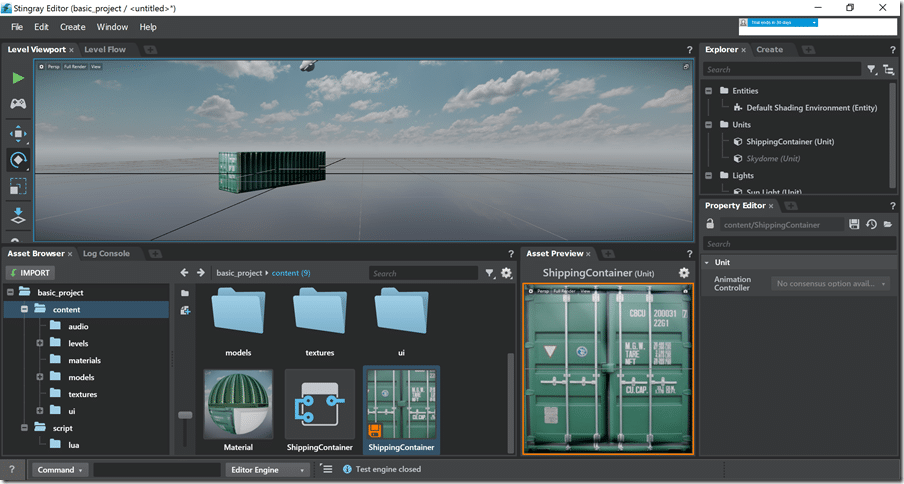904x484 pixels.
Task: Switch to the Level Flow tab
Action: (105, 49)
